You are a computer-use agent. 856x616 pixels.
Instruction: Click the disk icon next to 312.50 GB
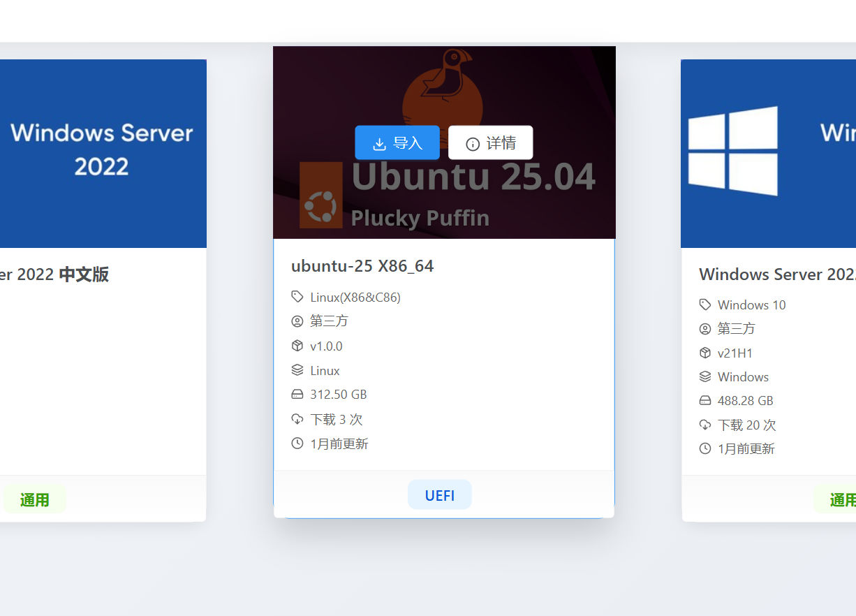pos(297,395)
